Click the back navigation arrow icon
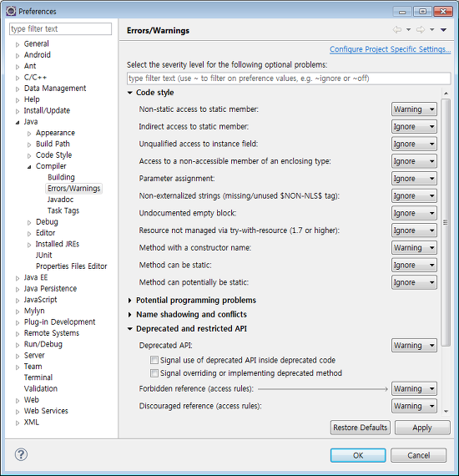459x476 pixels. (x=396, y=30)
